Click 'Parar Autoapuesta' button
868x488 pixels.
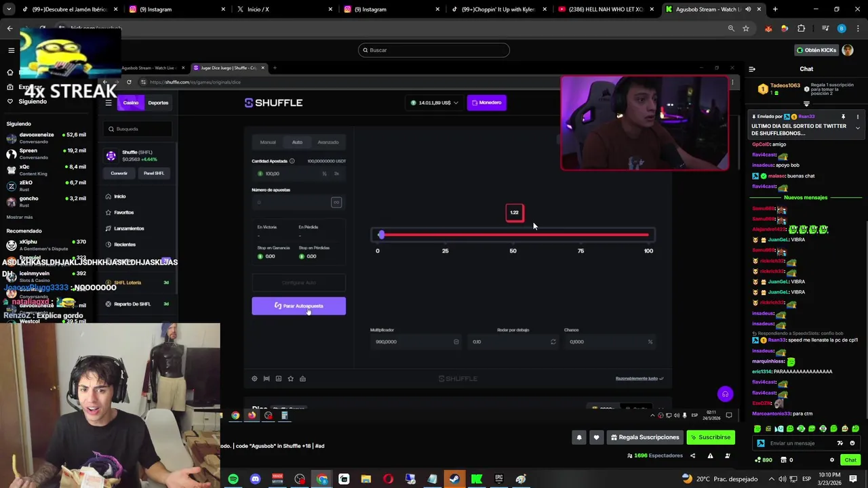tap(298, 306)
